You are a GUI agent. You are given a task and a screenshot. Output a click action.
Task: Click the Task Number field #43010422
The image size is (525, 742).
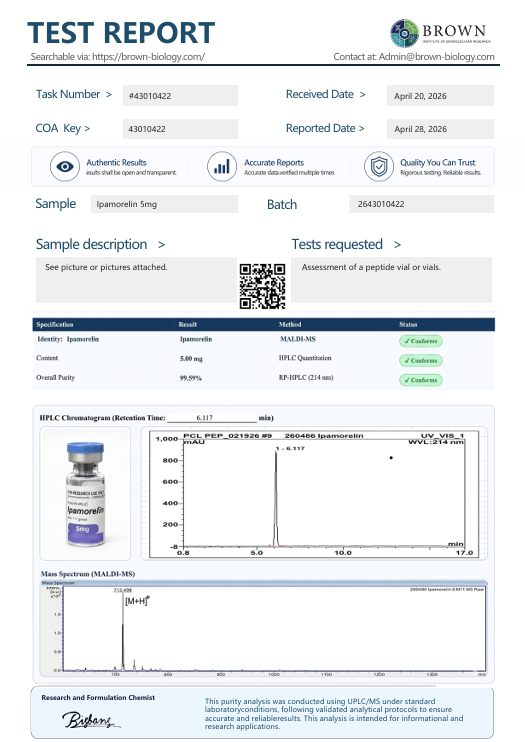point(180,96)
